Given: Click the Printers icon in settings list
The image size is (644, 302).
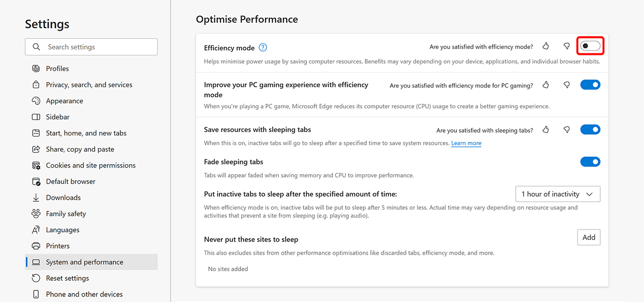Looking at the screenshot, I should [x=36, y=246].
